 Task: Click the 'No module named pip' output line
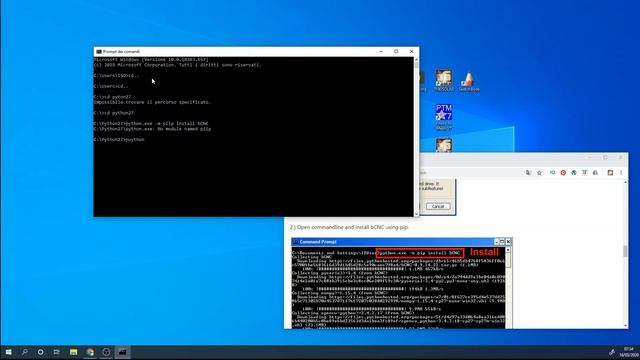pyautogui.click(x=152, y=129)
